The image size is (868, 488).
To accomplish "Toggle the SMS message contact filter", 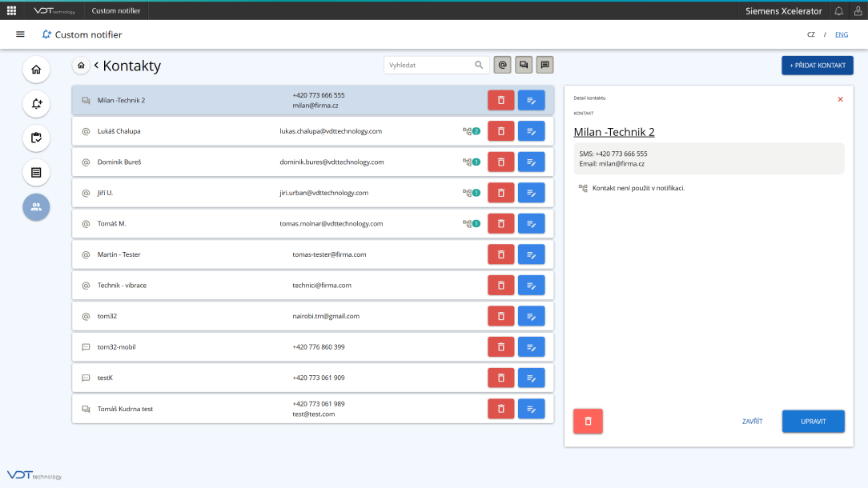I will coord(545,65).
